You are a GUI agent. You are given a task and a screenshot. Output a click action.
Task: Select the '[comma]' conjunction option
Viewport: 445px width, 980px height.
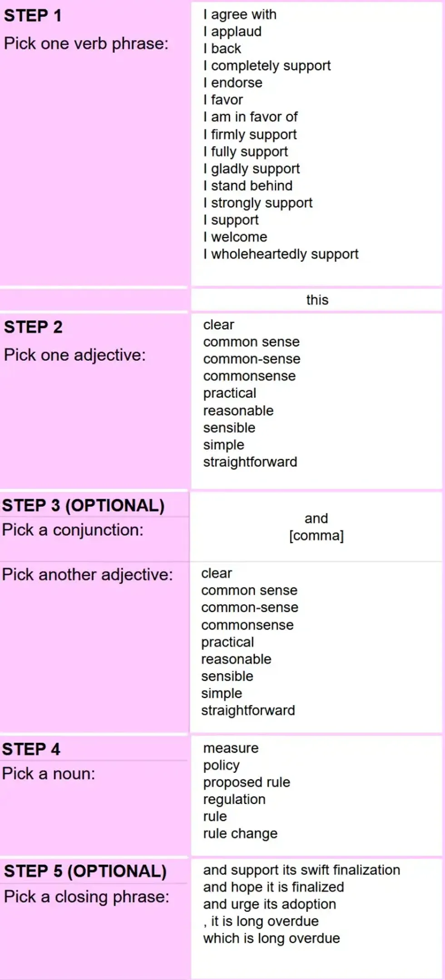pos(316,536)
